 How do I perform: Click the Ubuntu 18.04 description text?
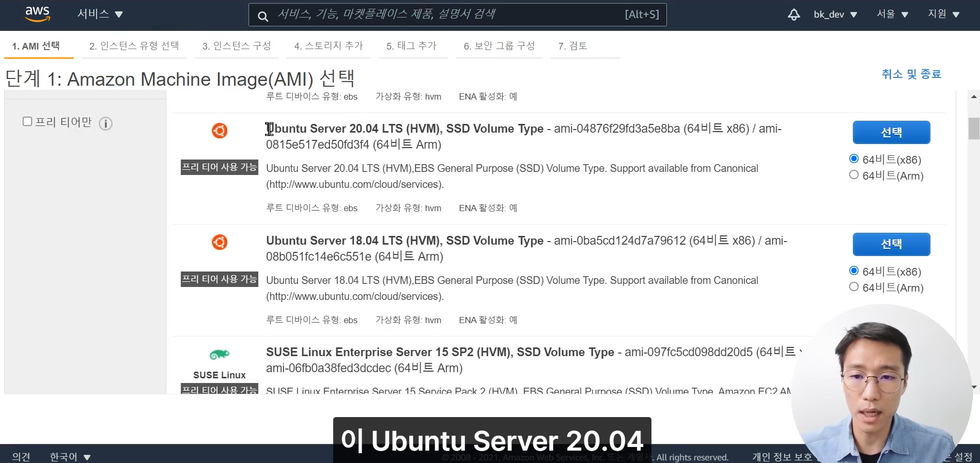pos(512,288)
